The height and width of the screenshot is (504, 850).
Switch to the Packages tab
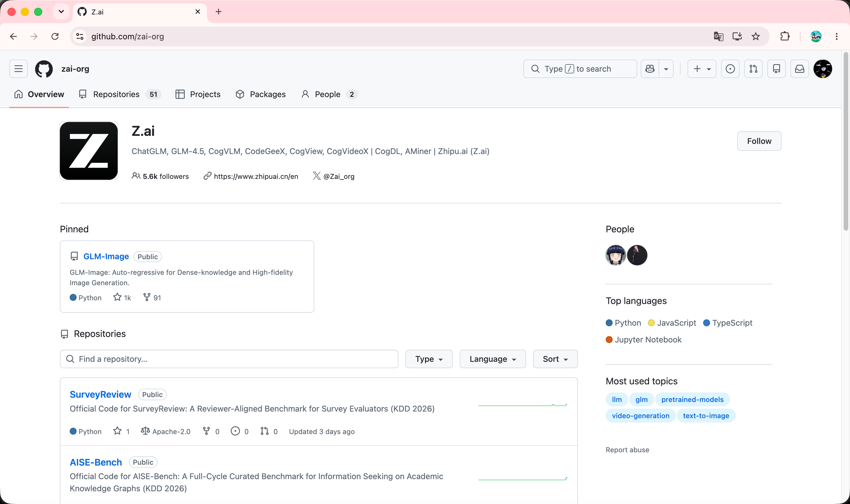coord(260,94)
